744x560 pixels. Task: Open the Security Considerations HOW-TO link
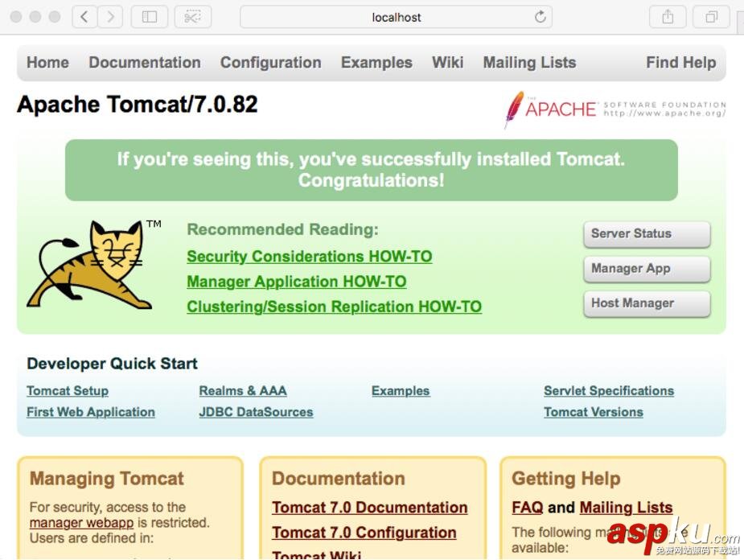pyautogui.click(x=309, y=256)
